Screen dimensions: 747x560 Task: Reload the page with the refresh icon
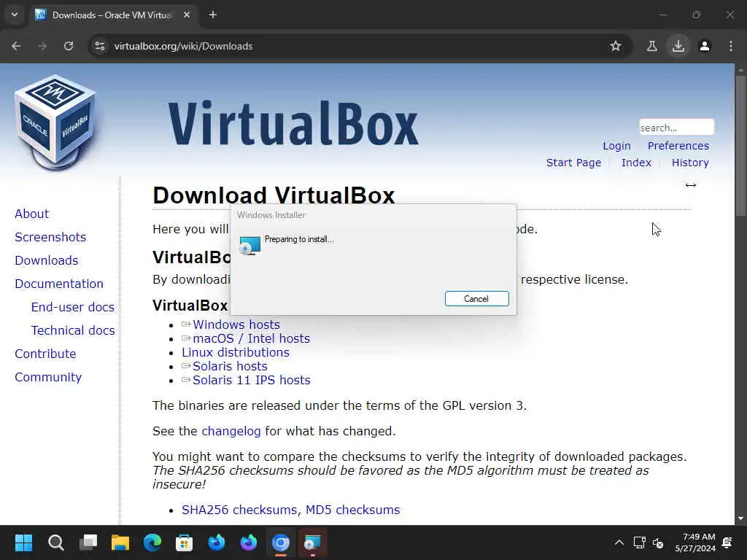pyautogui.click(x=69, y=46)
